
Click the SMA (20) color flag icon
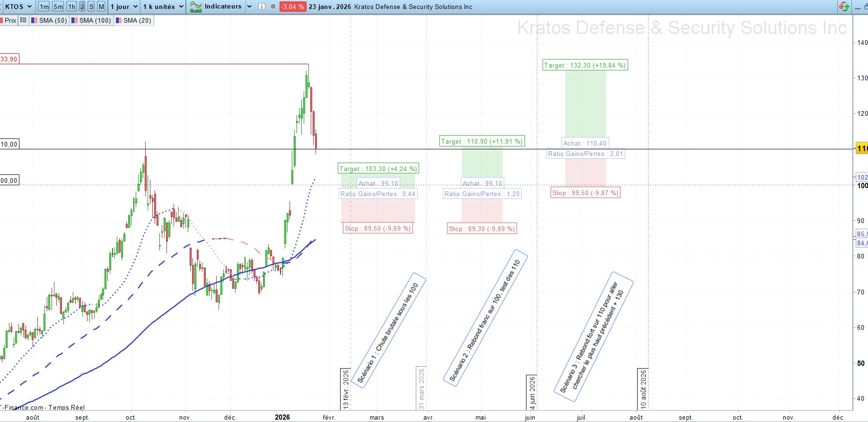click(x=119, y=20)
